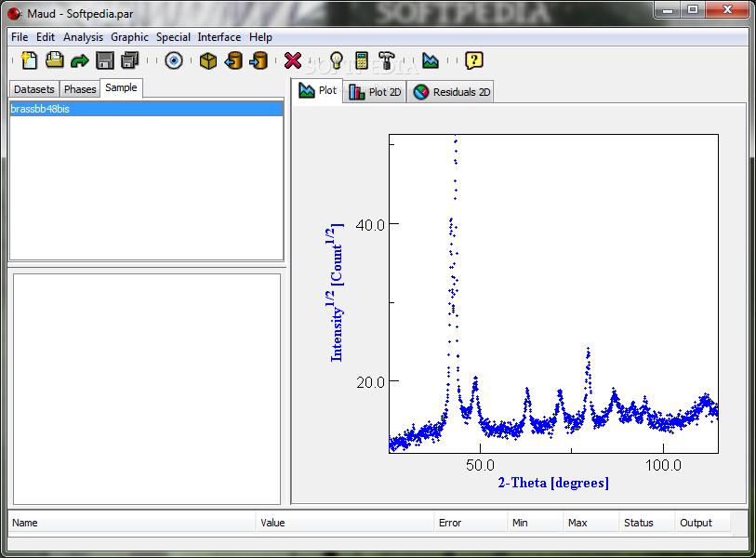The width and height of the screenshot is (756, 558).
Task: Click the 100.0 x-axis tick value
Action: [663, 465]
